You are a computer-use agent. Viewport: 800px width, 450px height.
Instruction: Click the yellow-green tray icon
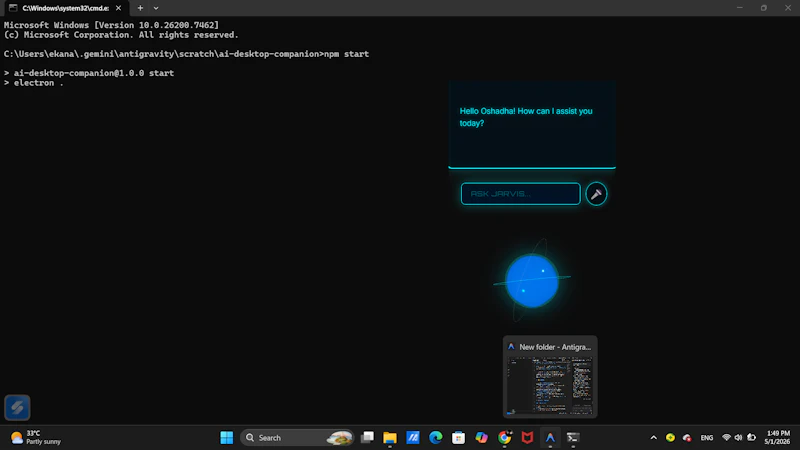(670, 437)
